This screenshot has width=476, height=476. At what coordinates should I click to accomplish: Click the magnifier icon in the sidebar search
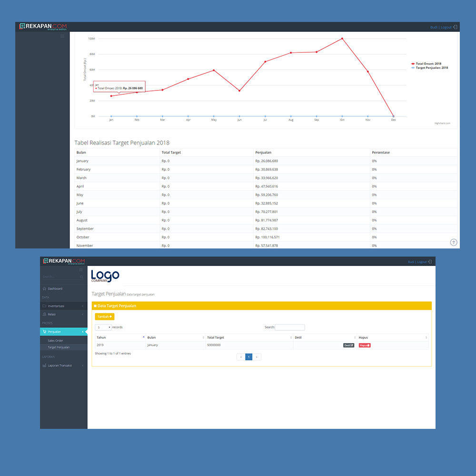pyautogui.click(x=81, y=277)
